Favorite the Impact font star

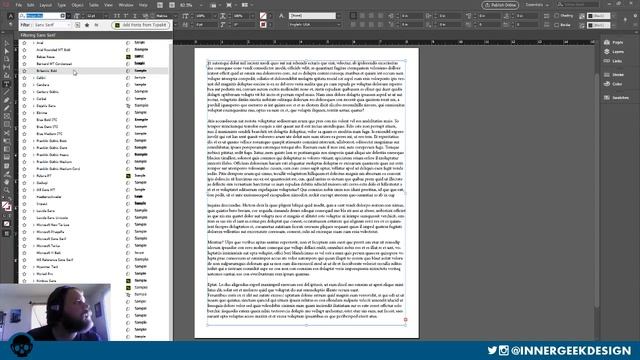[24, 204]
